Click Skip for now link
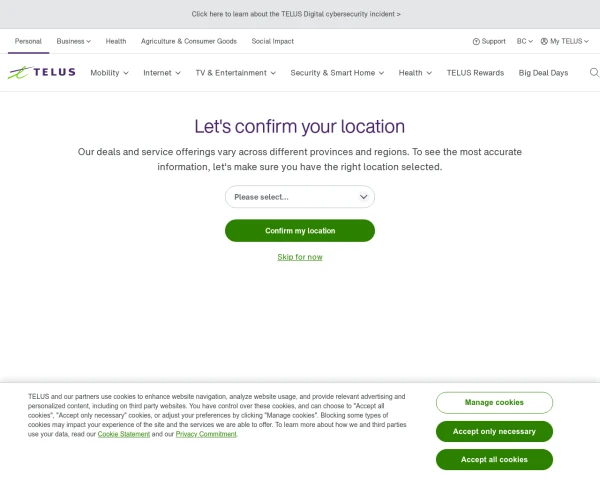The width and height of the screenshot is (600, 480). (300, 257)
